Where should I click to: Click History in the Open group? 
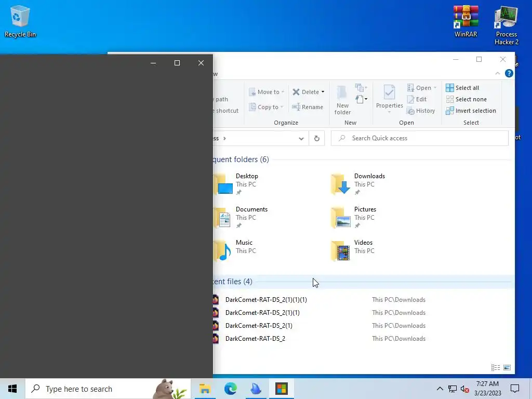click(421, 111)
